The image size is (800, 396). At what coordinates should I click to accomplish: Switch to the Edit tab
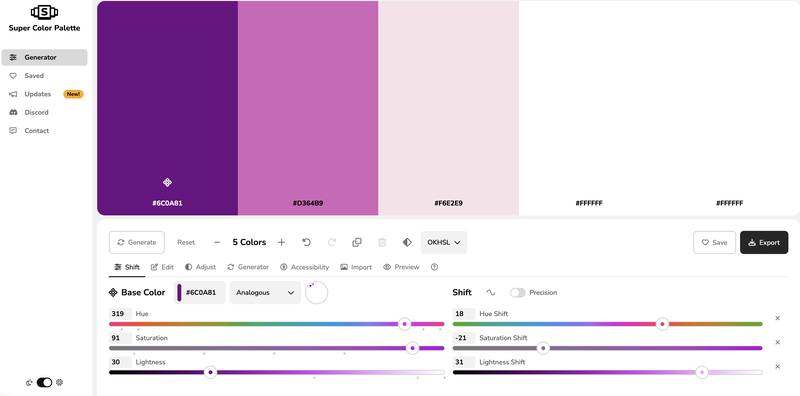(162, 267)
